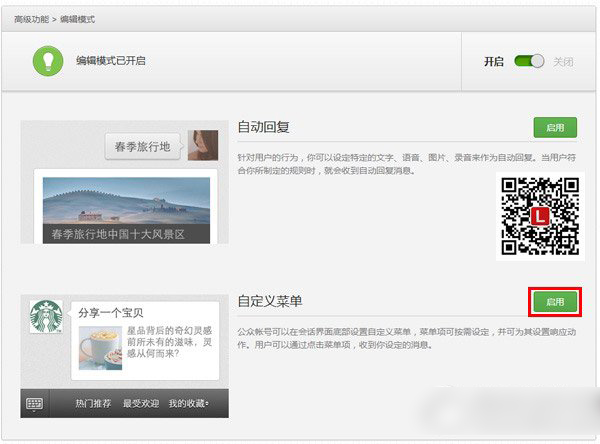Viewport: 600px width, 444px height.
Task: Select the 最受欢迎 menu item
Action: (x=141, y=403)
